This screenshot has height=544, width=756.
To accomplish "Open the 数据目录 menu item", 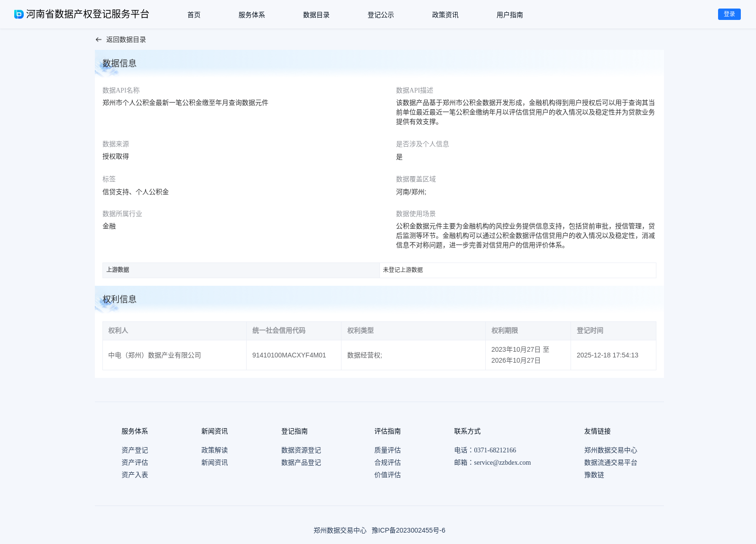I will coord(316,15).
